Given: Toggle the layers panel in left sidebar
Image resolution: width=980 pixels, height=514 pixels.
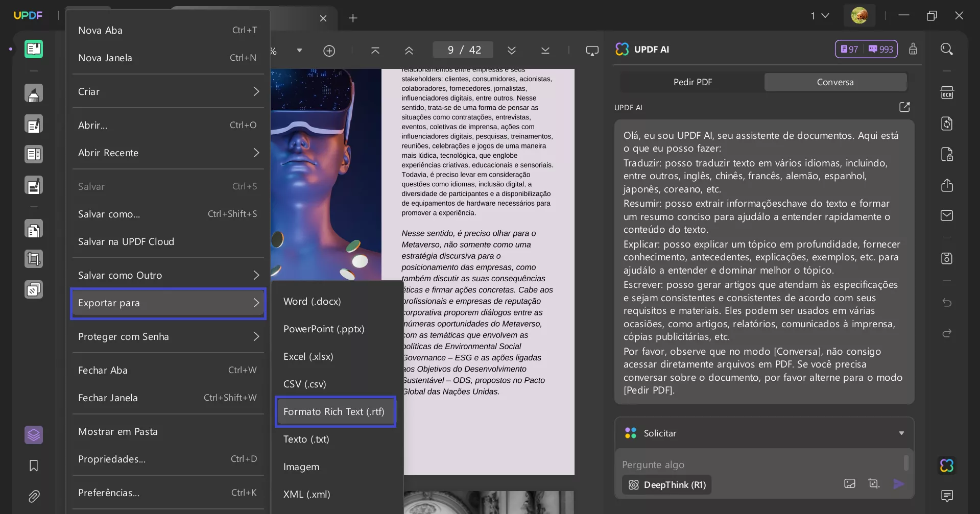Looking at the screenshot, I should [34, 435].
